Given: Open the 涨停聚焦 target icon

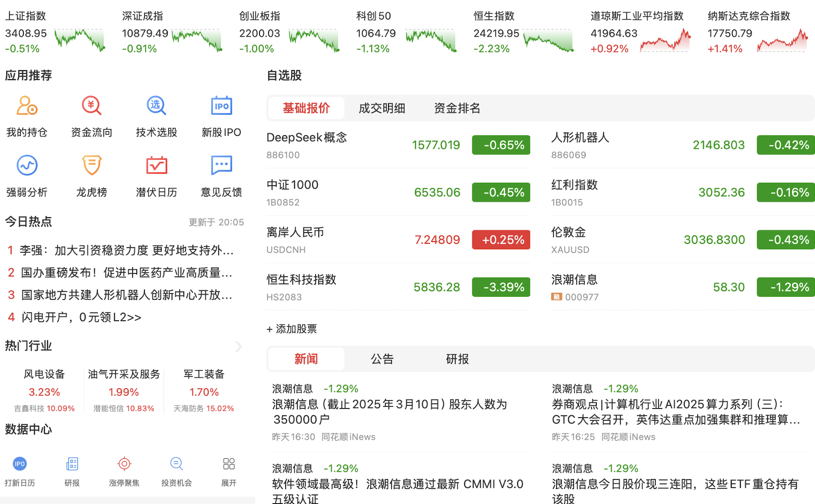Looking at the screenshot, I should coord(124,464).
